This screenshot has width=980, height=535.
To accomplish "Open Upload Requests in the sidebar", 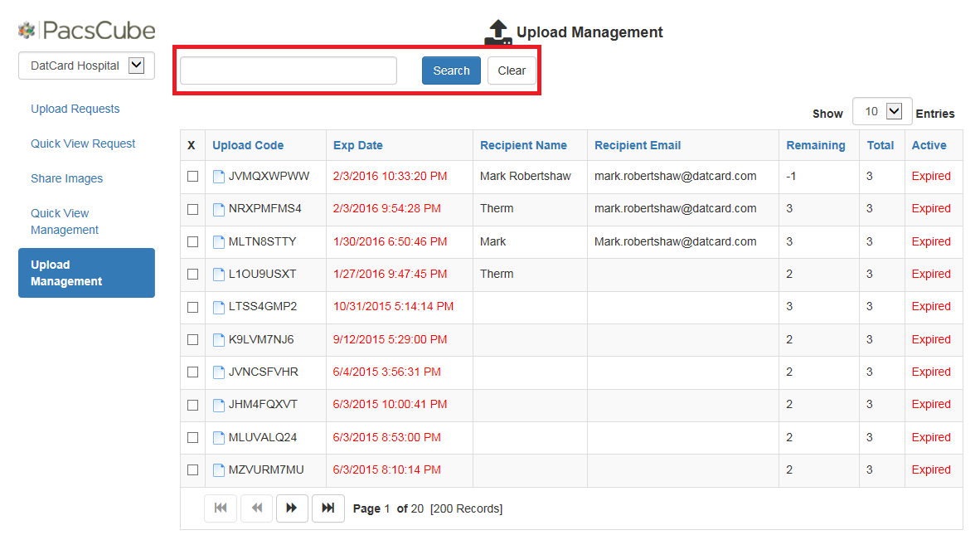I will tap(75, 109).
